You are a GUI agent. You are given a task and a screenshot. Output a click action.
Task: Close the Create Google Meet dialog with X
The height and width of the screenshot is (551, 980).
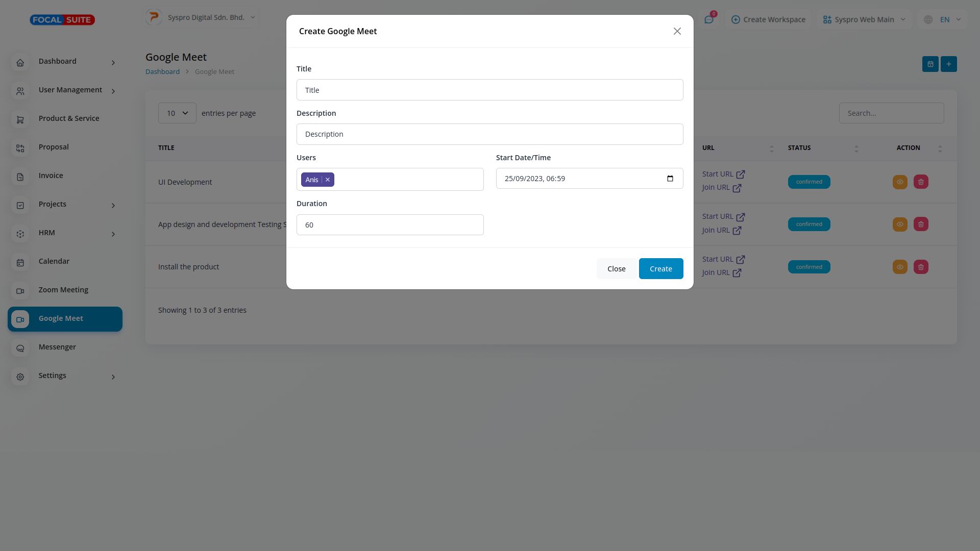pos(677,32)
